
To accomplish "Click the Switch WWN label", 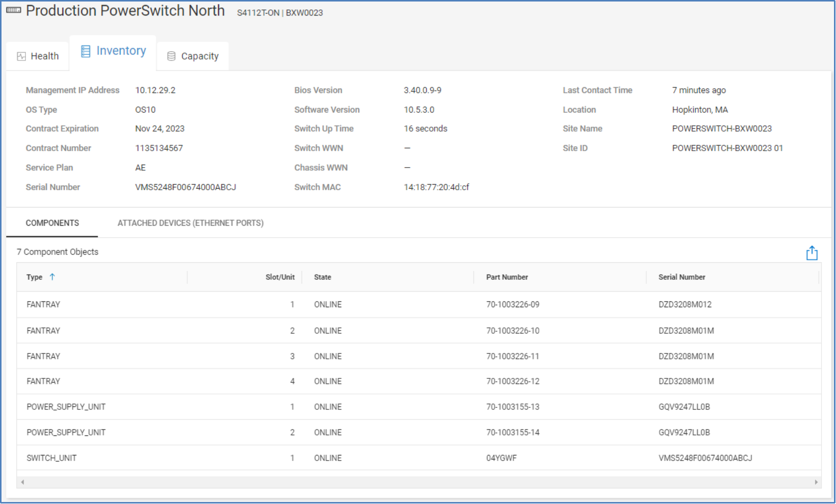I will pyautogui.click(x=319, y=148).
